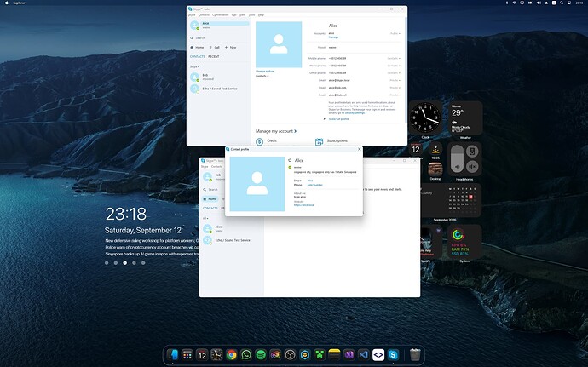Click Bob's own avatar in bob window
This screenshot has height=367, width=588.
click(207, 177)
